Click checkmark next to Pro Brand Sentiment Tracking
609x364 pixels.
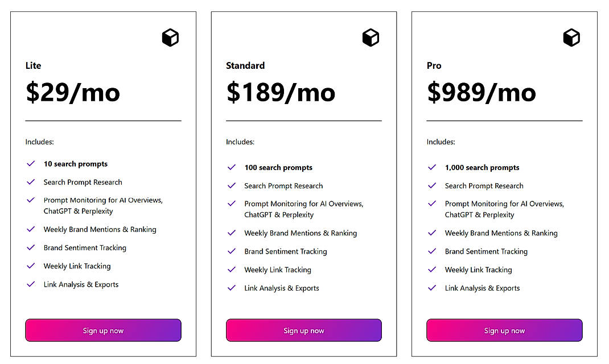[x=432, y=251]
